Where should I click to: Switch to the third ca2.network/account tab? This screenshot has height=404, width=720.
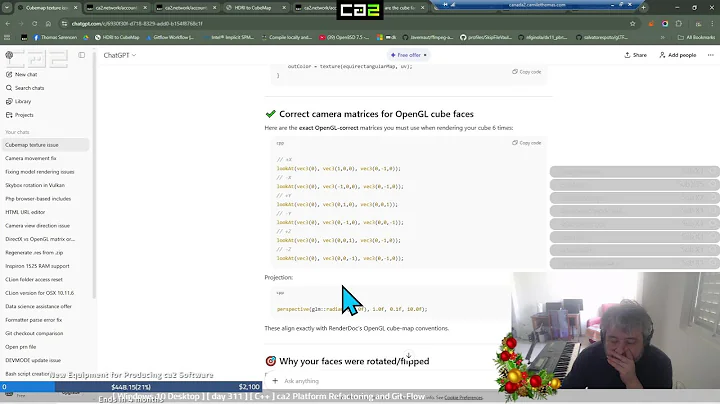point(315,8)
